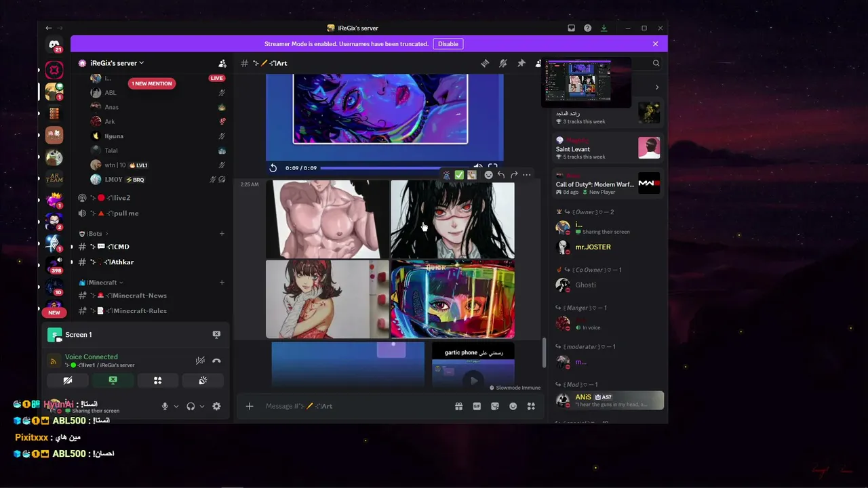Open the GIF picker

(477, 406)
